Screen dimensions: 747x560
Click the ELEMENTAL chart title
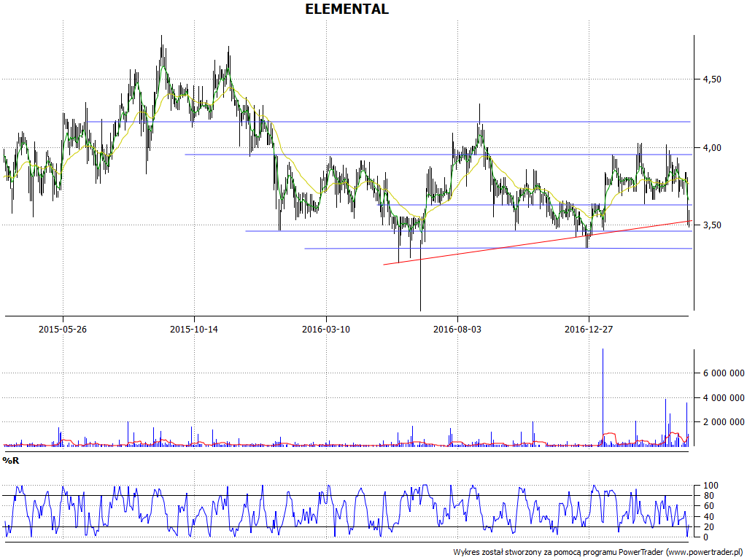point(347,9)
